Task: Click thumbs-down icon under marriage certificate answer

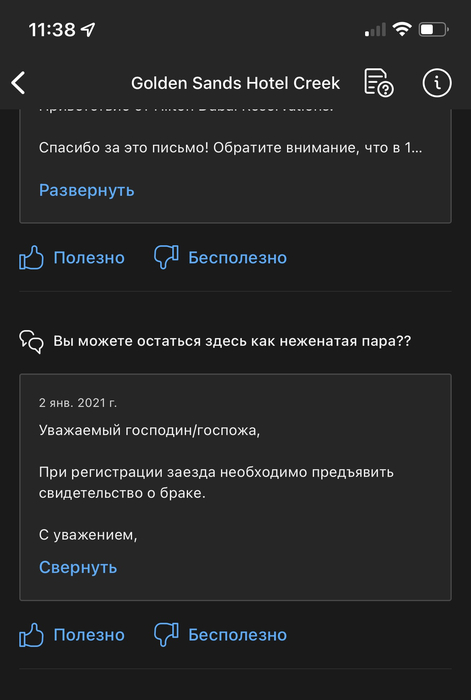Action: 166,635
